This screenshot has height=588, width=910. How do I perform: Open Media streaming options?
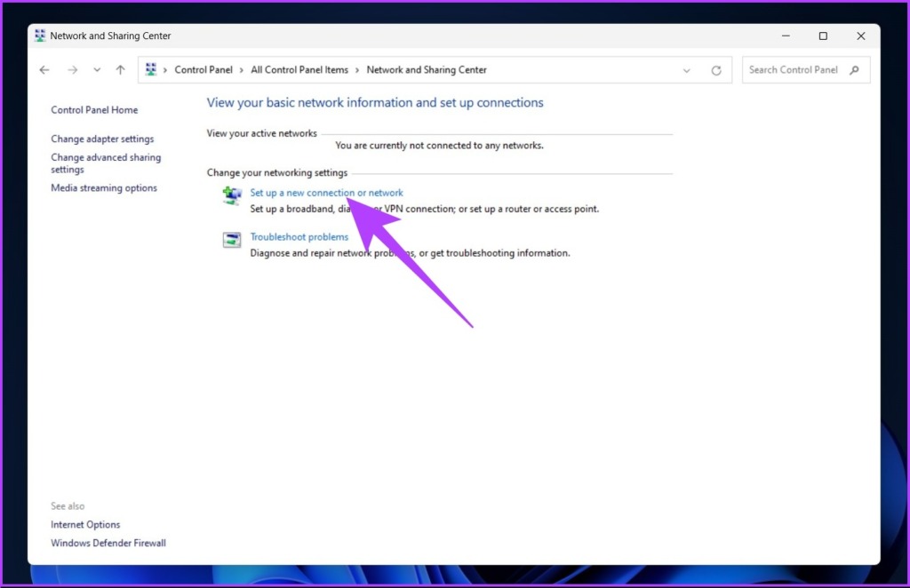104,188
